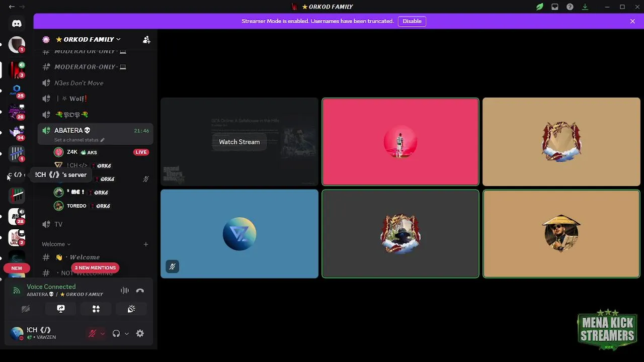Select the pink participant video tile
Image resolution: width=644 pixels, height=362 pixels.
pyautogui.click(x=400, y=142)
